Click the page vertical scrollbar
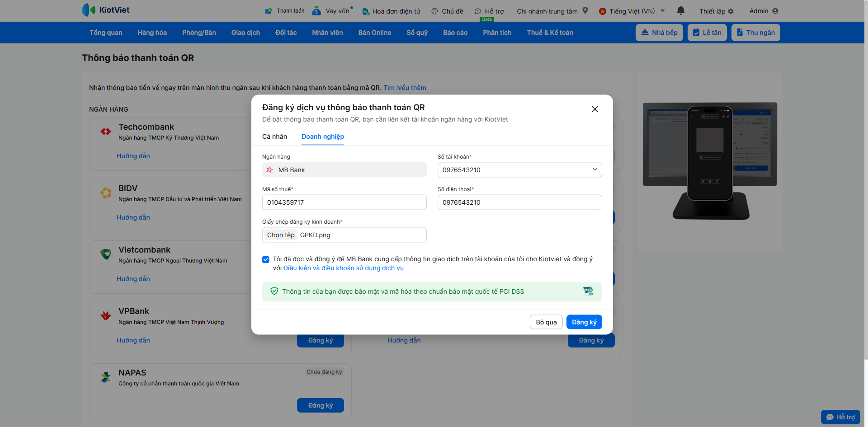This screenshot has height=427, width=868. coord(866,181)
